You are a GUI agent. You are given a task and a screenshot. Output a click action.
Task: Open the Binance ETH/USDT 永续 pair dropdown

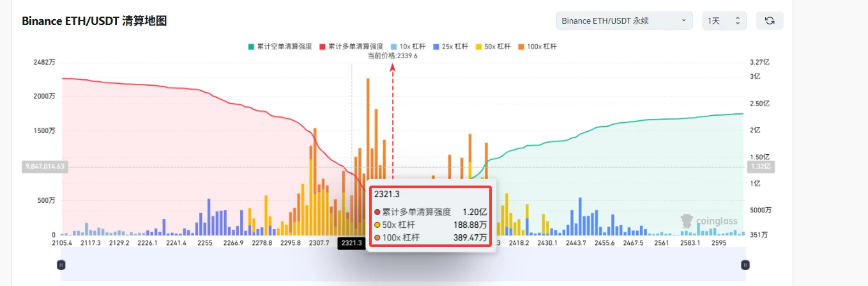point(624,20)
